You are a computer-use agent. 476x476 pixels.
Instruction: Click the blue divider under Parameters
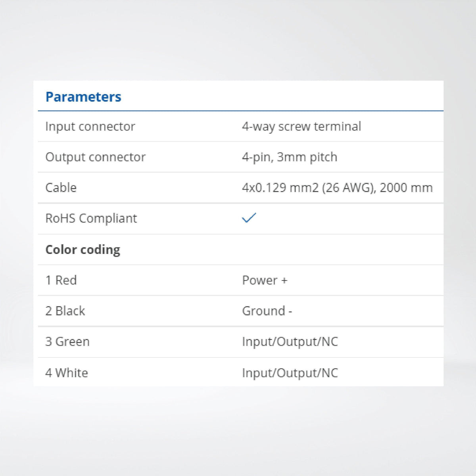click(241, 111)
